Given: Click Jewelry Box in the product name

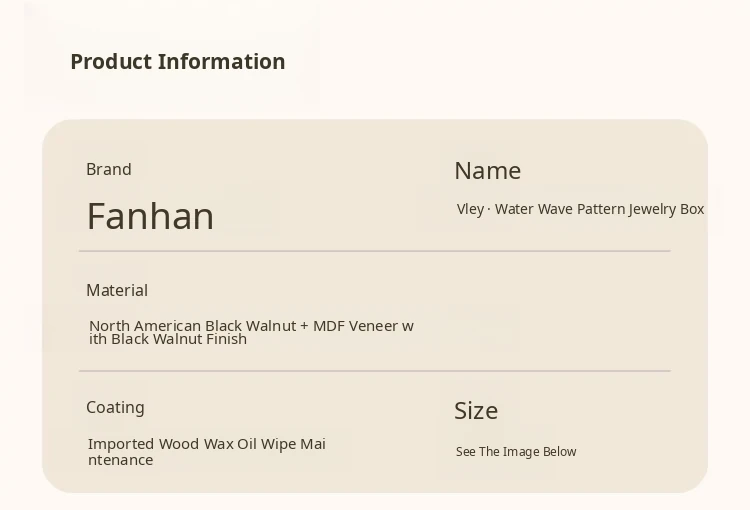Looking at the screenshot, I should click(666, 209).
